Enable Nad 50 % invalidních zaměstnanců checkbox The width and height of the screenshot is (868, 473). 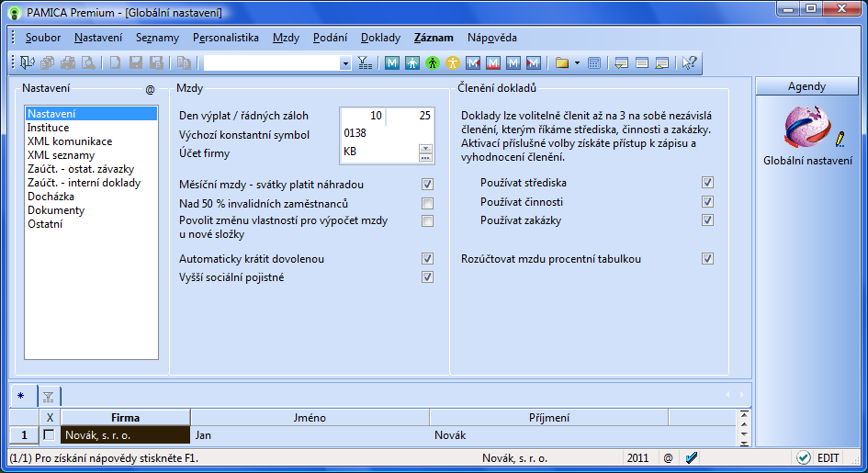(x=427, y=204)
